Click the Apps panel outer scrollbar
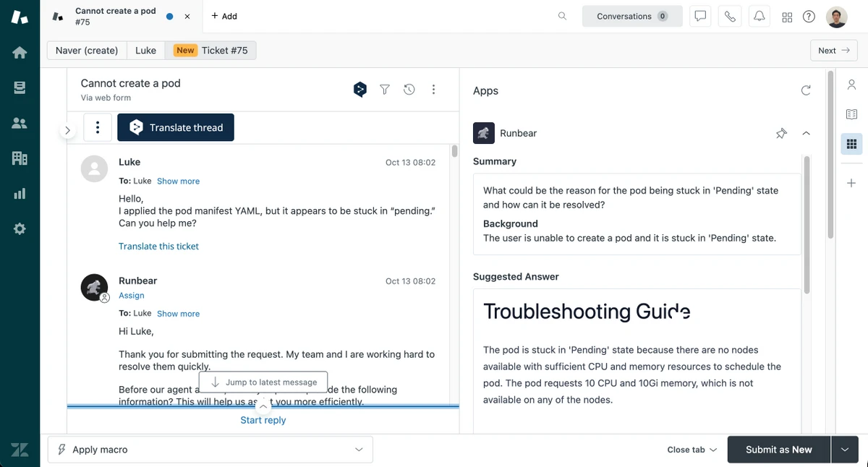 pos(830,154)
